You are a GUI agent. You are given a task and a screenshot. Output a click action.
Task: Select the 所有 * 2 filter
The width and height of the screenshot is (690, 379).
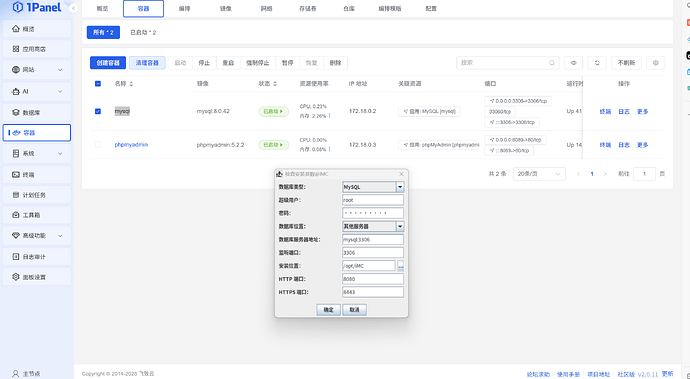point(103,33)
